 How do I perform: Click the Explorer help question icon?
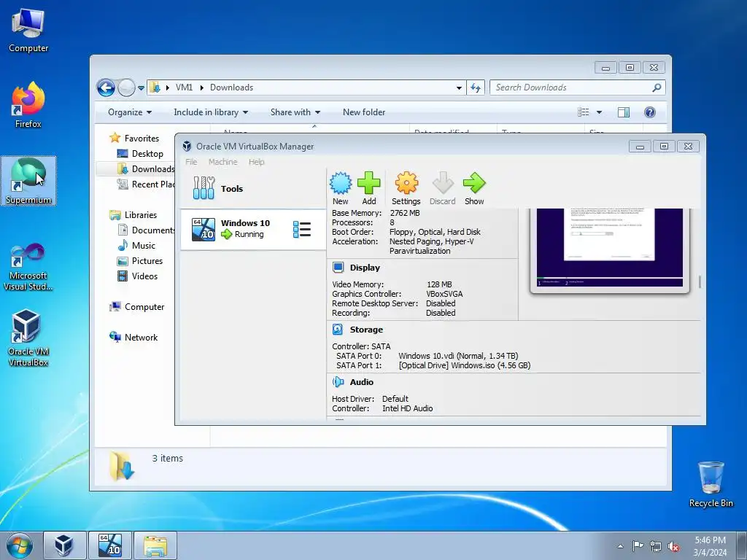(650, 112)
